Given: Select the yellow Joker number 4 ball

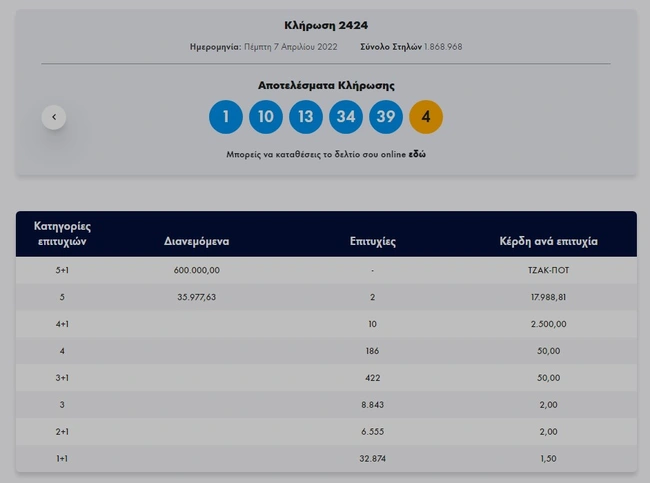Looking at the screenshot, I should pos(426,117).
